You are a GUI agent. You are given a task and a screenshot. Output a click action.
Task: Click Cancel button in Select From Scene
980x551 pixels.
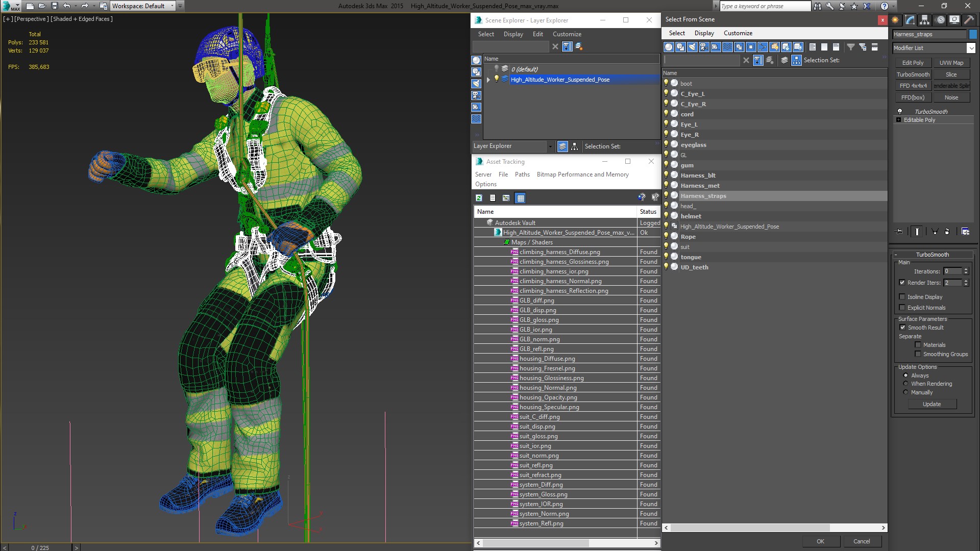862,541
